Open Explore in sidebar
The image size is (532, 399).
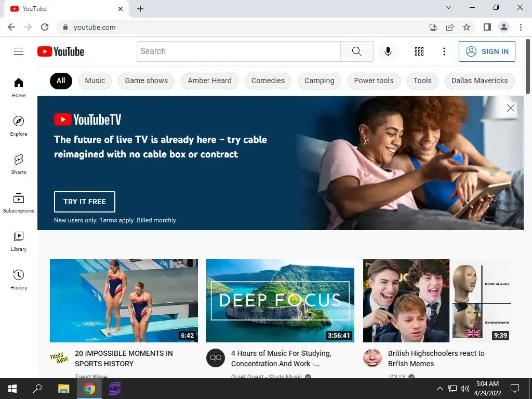[x=19, y=126]
